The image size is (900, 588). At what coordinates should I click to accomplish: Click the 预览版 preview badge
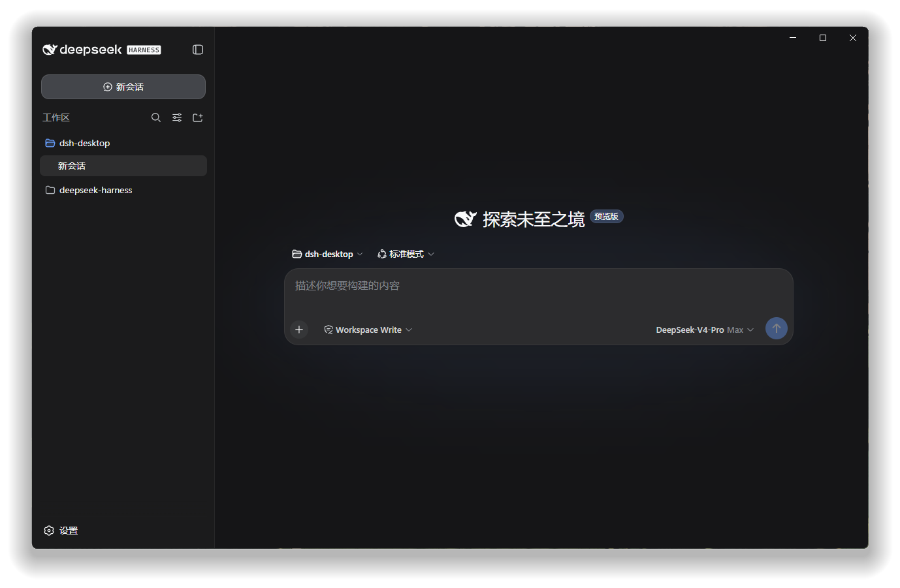pos(606,217)
